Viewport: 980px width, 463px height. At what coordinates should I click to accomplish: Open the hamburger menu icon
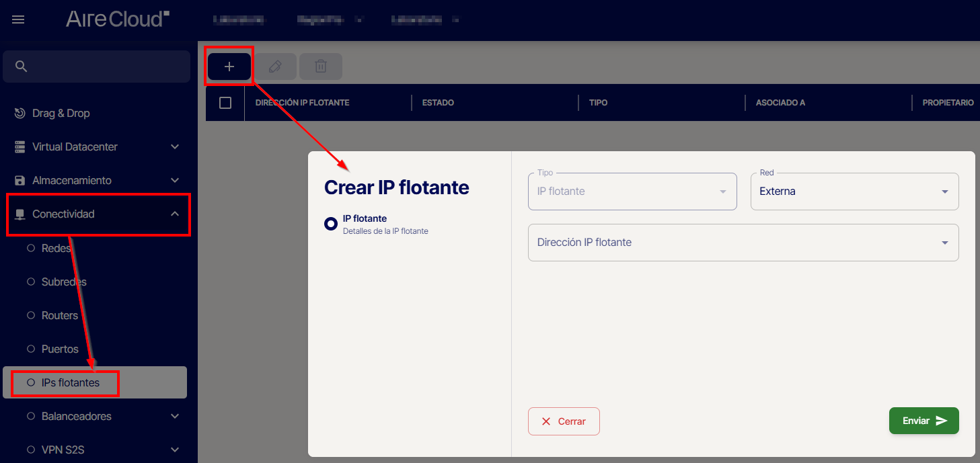point(18,19)
